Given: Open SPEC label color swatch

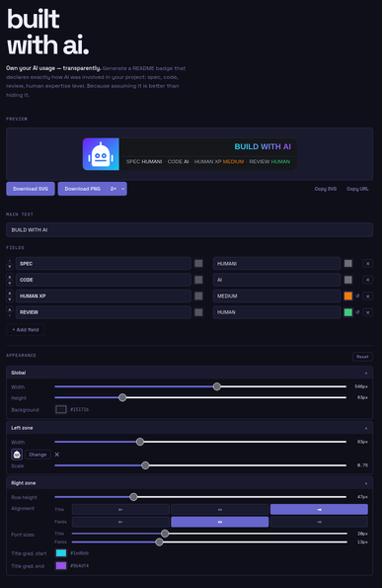Looking at the screenshot, I should click(x=198, y=263).
